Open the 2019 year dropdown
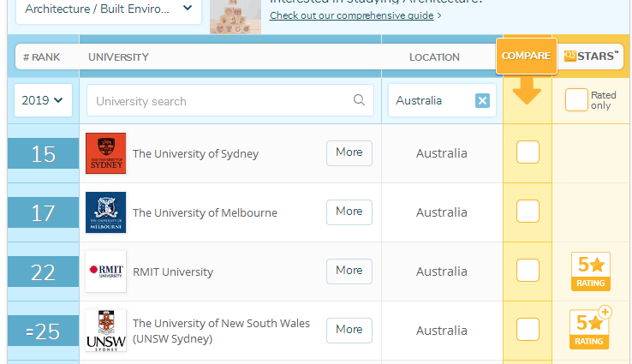 click(43, 100)
